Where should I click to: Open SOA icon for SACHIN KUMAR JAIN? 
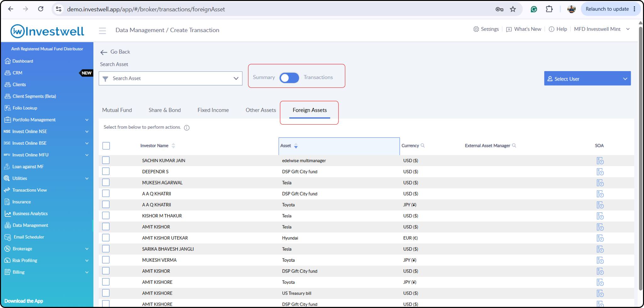pos(600,161)
